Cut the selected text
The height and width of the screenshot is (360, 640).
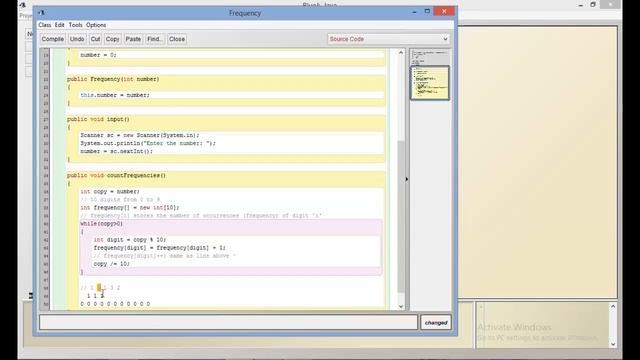click(95, 39)
